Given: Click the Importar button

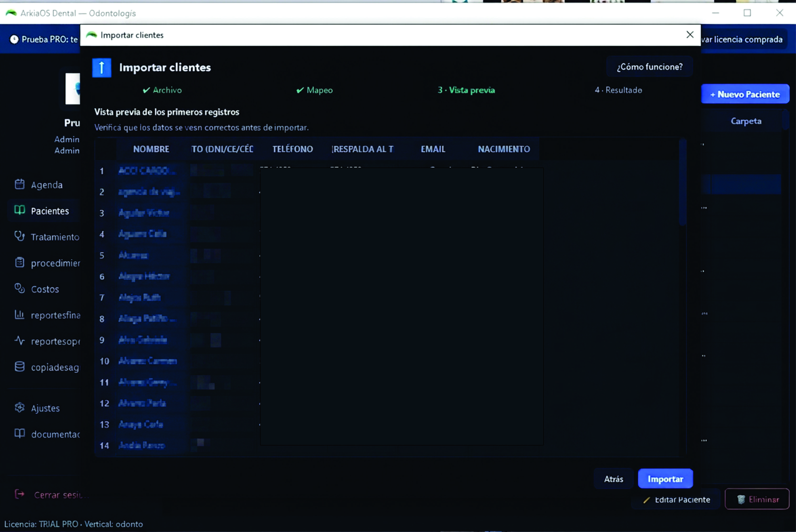Looking at the screenshot, I should 665,479.
